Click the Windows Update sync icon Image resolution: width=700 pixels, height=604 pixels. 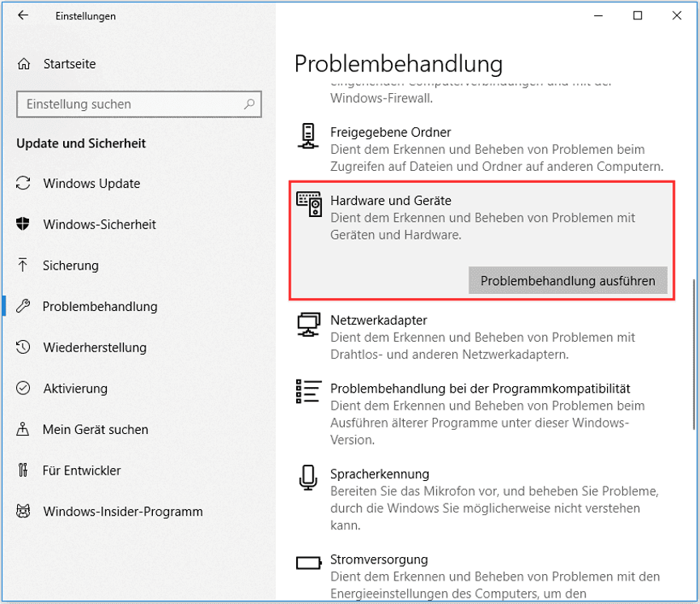tap(23, 183)
